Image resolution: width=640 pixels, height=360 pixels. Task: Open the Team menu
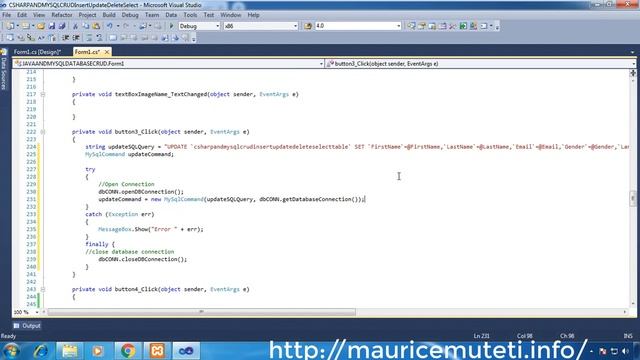152,15
